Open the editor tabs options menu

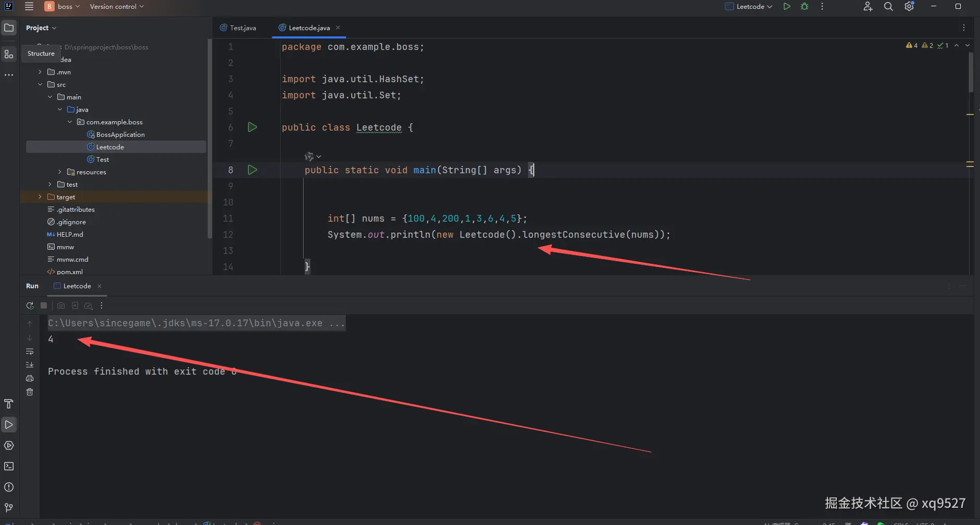[963, 28]
